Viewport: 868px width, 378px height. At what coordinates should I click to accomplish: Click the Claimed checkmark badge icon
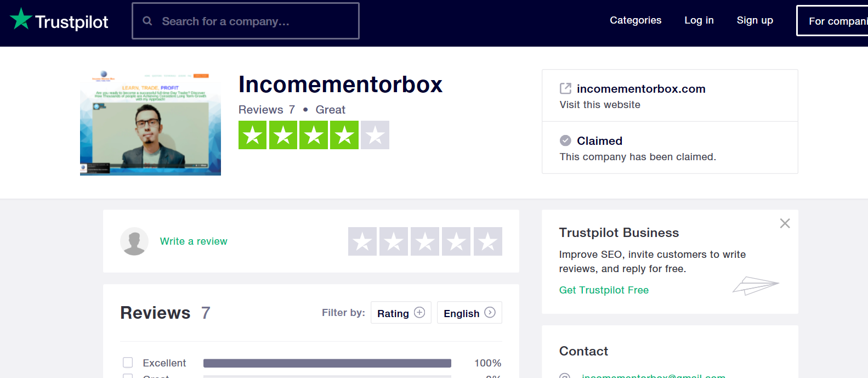(x=565, y=140)
